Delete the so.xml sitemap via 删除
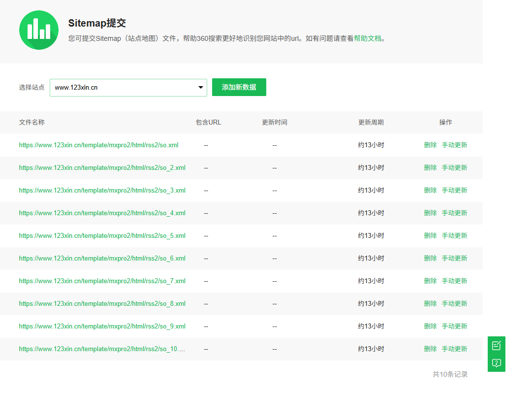The image size is (532, 393). pyautogui.click(x=430, y=145)
